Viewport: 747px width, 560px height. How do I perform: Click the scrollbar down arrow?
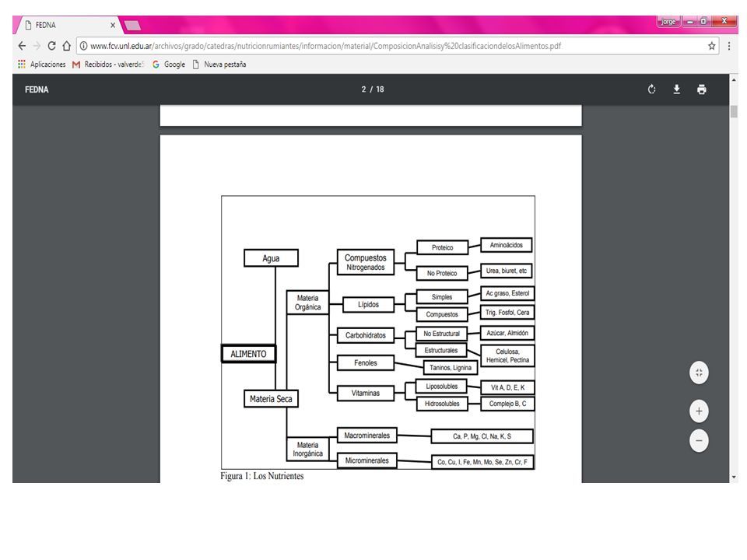pos(734,477)
